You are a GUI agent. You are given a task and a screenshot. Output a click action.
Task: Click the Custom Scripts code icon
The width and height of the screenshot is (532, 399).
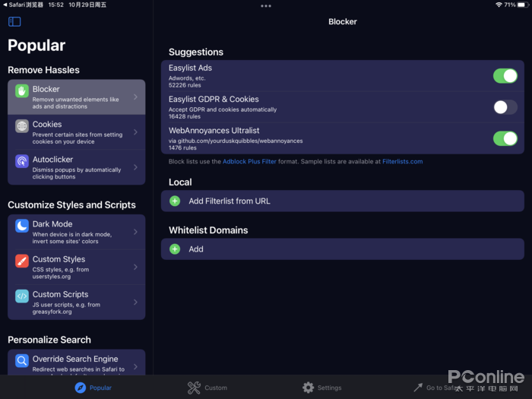coord(22,296)
